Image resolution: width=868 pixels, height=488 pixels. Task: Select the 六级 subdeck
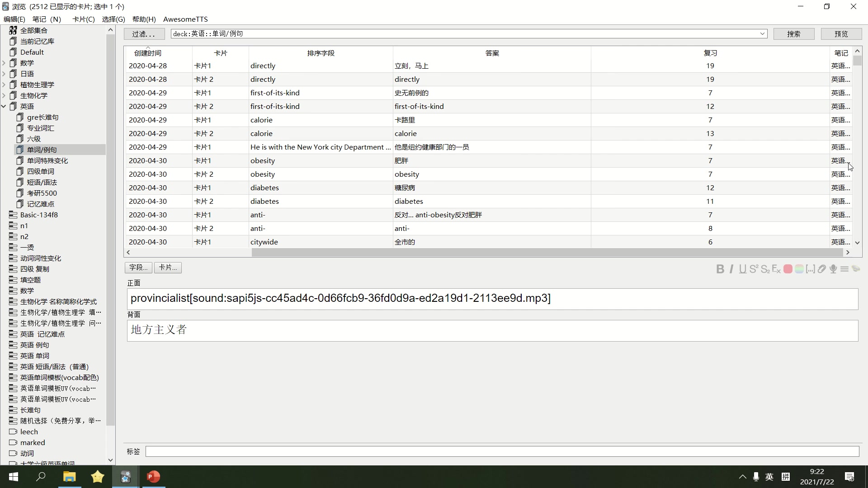click(x=33, y=139)
